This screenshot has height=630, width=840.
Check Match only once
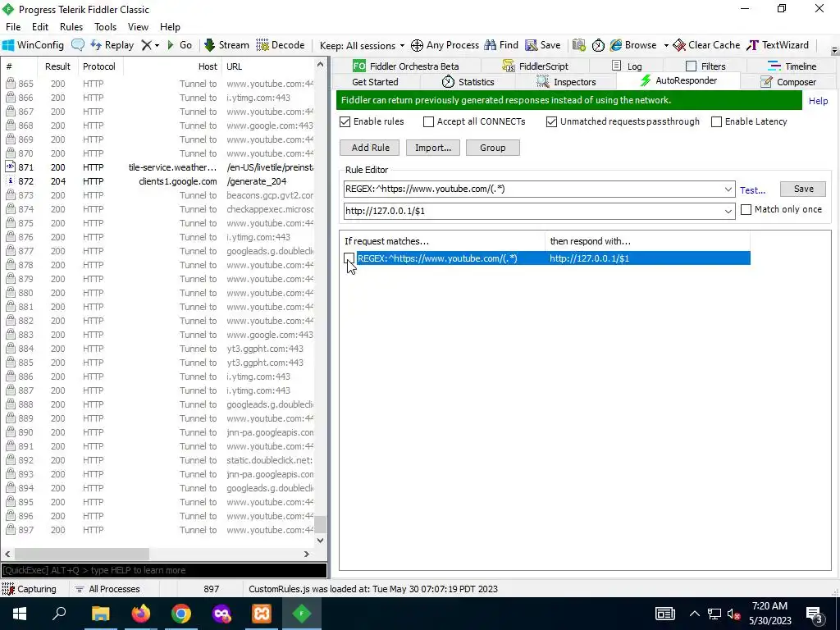(x=746, y=209)
